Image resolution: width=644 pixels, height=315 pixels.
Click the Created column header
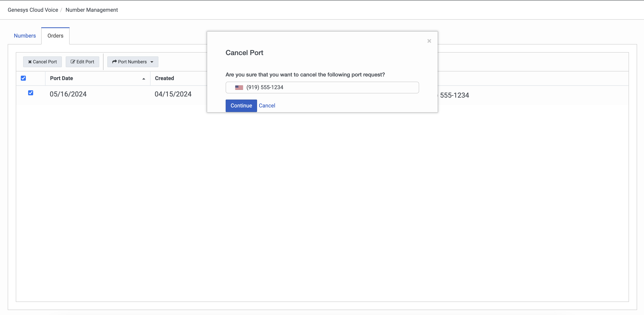tap(164, 78)
